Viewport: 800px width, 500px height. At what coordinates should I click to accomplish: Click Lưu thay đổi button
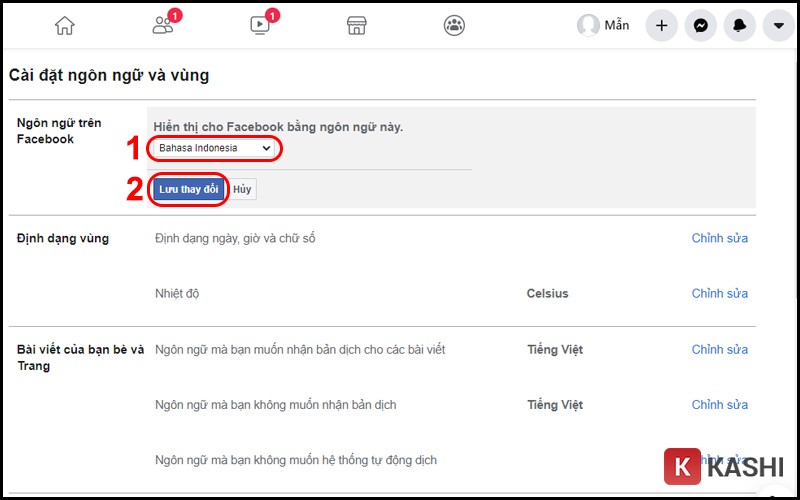188,189
